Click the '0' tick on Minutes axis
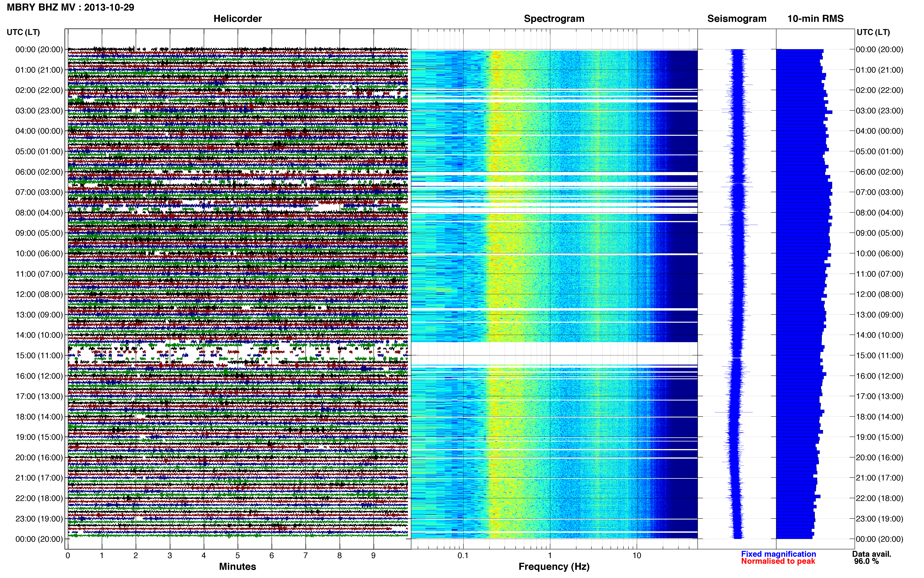The image size is (924, 578). [68, 555]
